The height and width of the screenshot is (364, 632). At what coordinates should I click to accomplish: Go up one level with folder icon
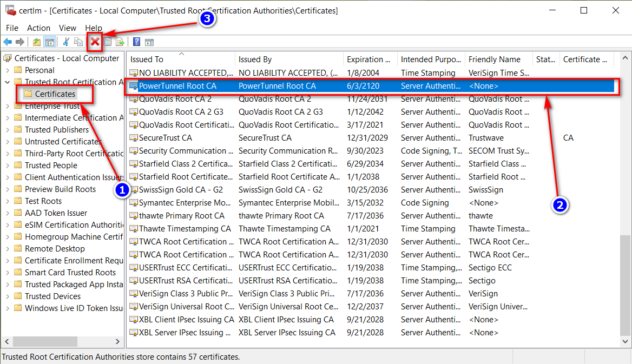click(x=37, y=42)
